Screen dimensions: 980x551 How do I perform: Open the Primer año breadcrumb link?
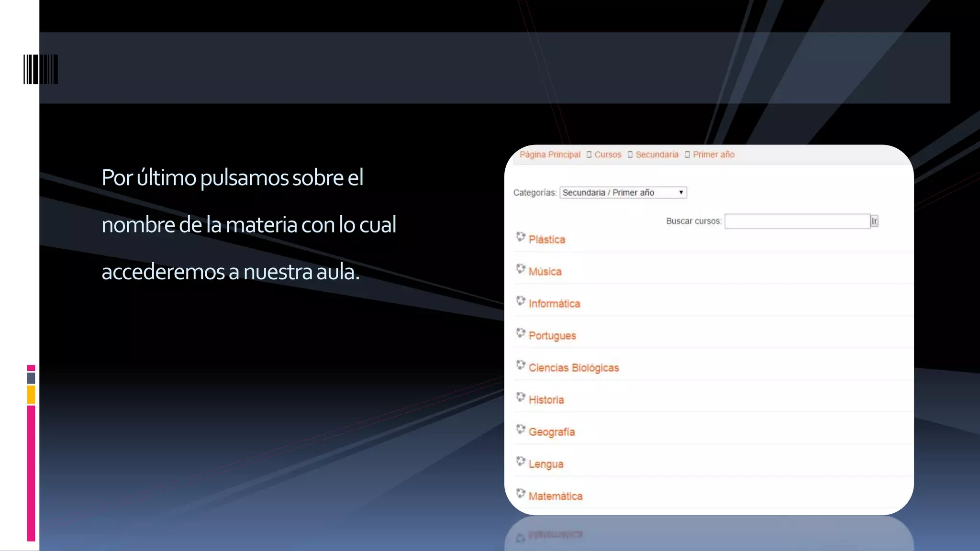[x=713, y=154]
